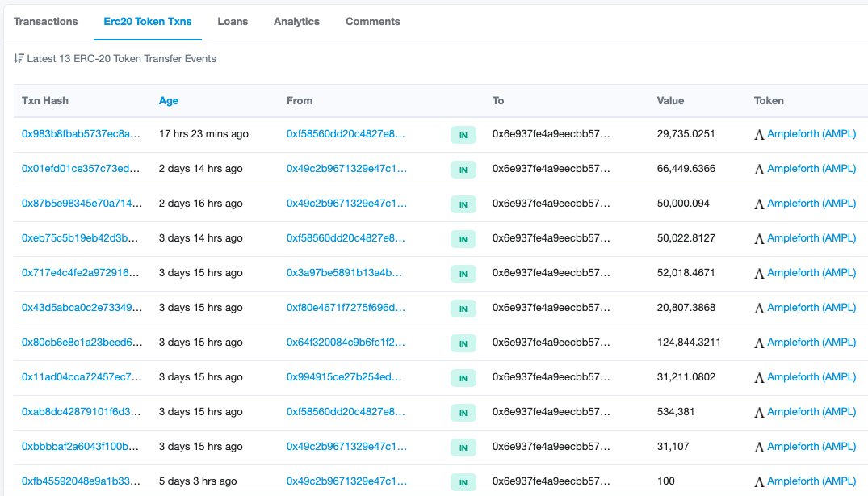Select the value 124,844.3211
This screenshot has width=868, height=496.
[689, 343]
